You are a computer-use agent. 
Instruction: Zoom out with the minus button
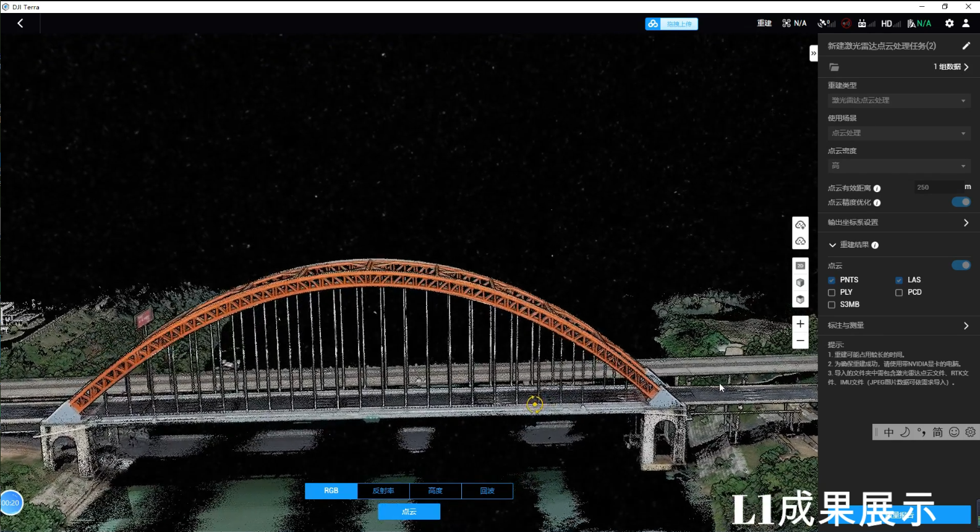click(800, 340)
